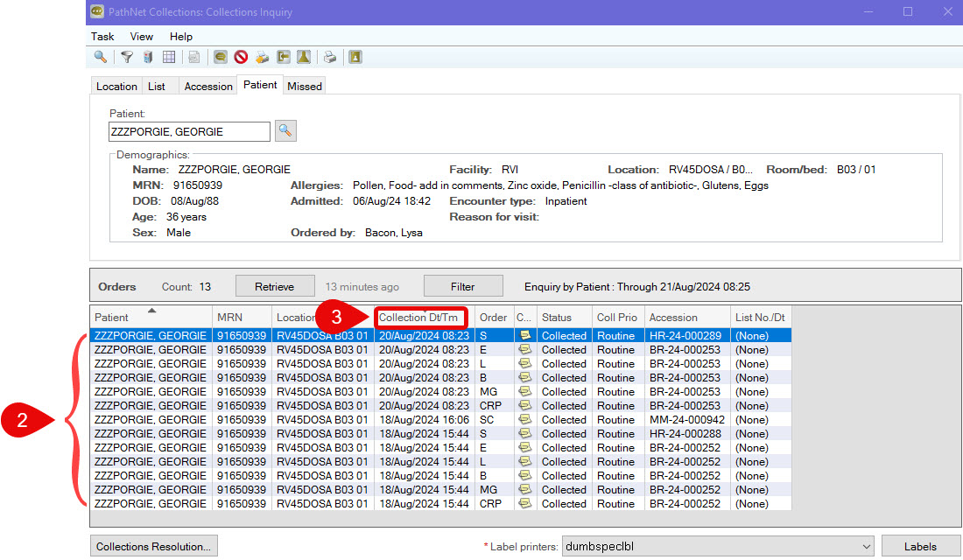Open comment icon on the SC order row
Image resolution: width=963 pixels, height=560 pixels.
point(524,419)
